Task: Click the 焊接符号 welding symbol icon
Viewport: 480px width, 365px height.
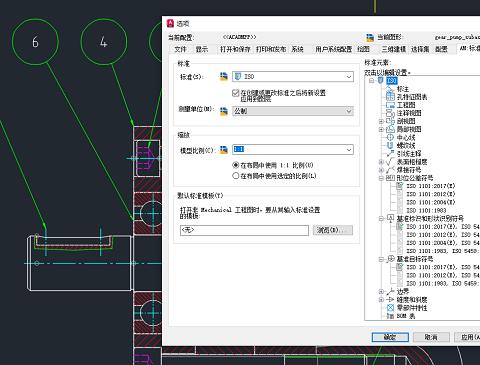Action: coord(390,170)
